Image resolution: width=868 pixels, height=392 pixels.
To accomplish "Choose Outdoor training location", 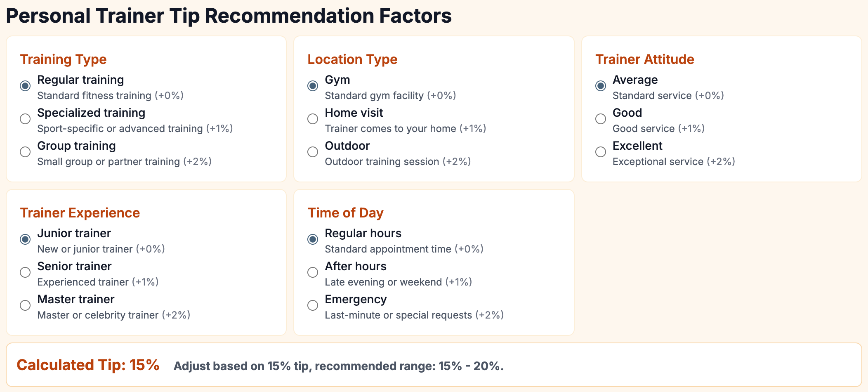I will [313, 152].
